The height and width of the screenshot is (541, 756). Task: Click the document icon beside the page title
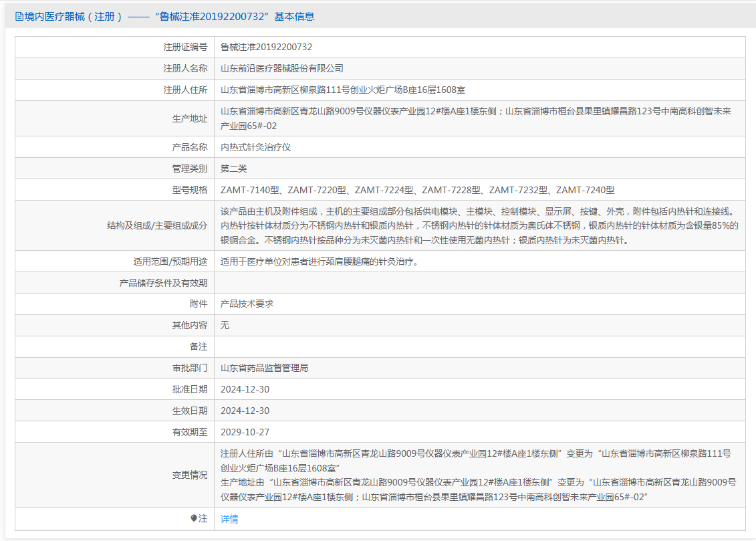[19, 17]
